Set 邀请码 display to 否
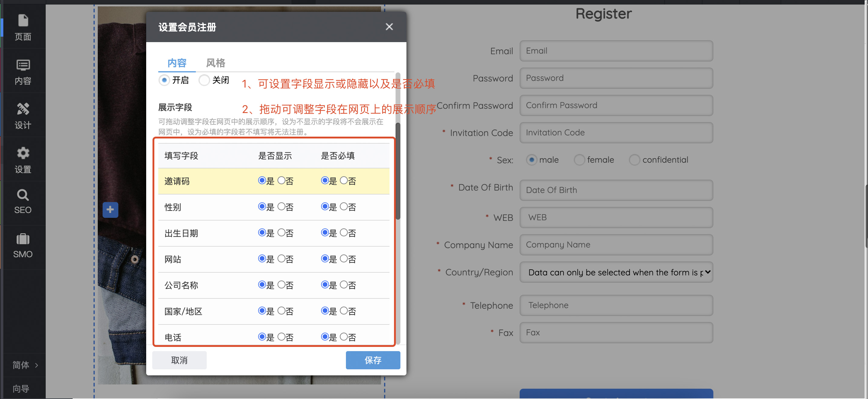 (x=281, y=181)
